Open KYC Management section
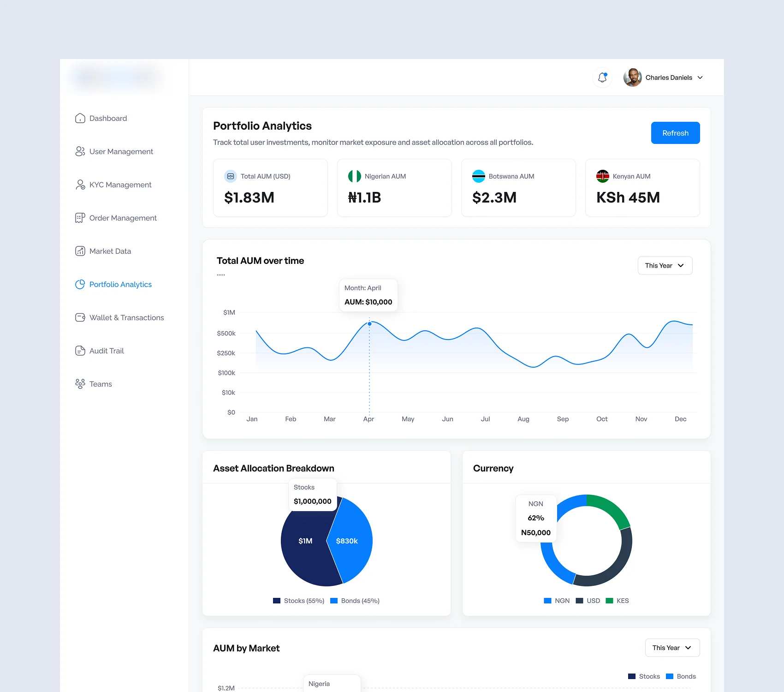This screenshot has width=784, height=692. (x=120, y=185)
